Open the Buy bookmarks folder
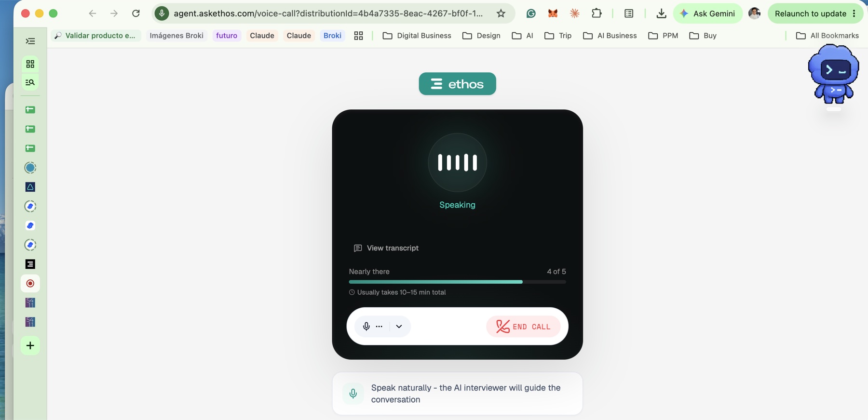The height and width of the screenshot is (420, 868). pyautogui.click(x=703, y=36)
